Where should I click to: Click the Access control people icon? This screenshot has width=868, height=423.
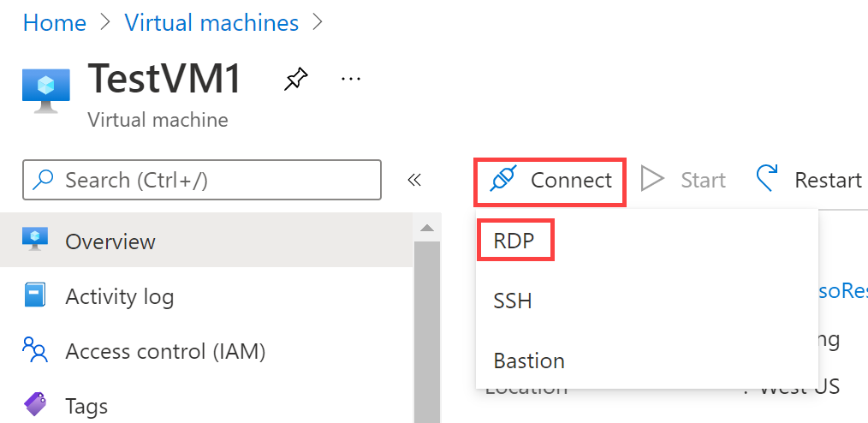35,349
